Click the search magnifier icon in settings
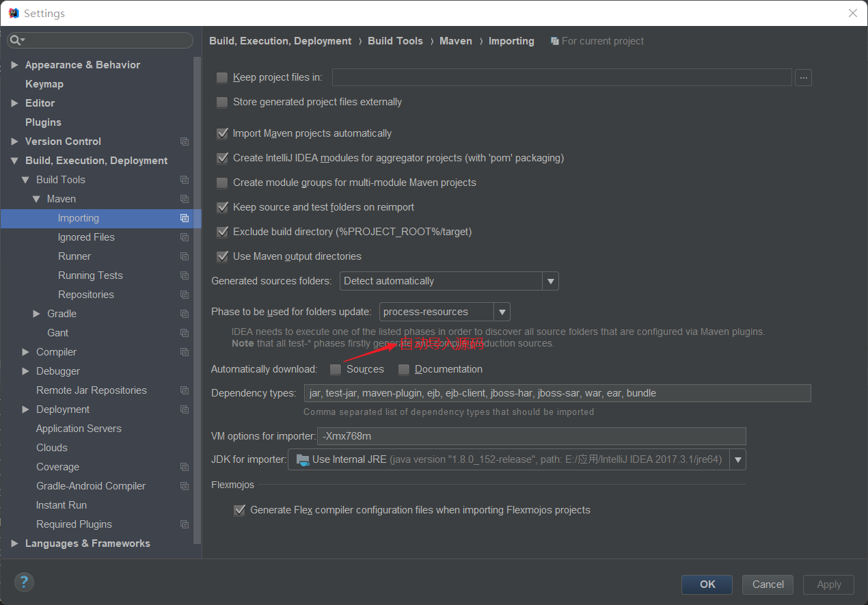868x605 pixels. coord(16,41)
